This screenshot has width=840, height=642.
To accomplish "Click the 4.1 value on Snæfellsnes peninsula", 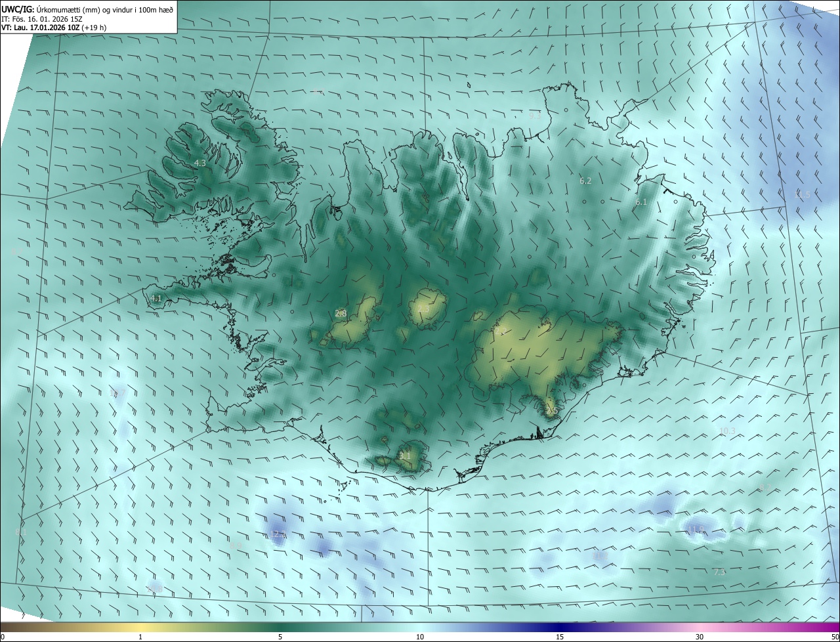I will coord(156,298).
